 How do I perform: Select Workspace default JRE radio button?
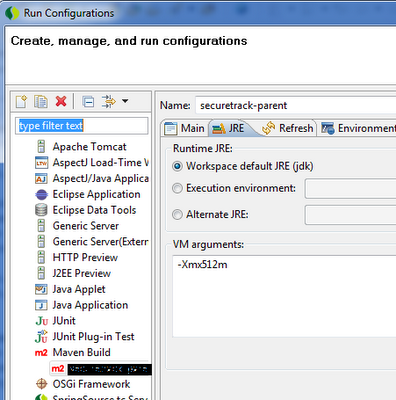pyautogui.click(x=177, y=166)
